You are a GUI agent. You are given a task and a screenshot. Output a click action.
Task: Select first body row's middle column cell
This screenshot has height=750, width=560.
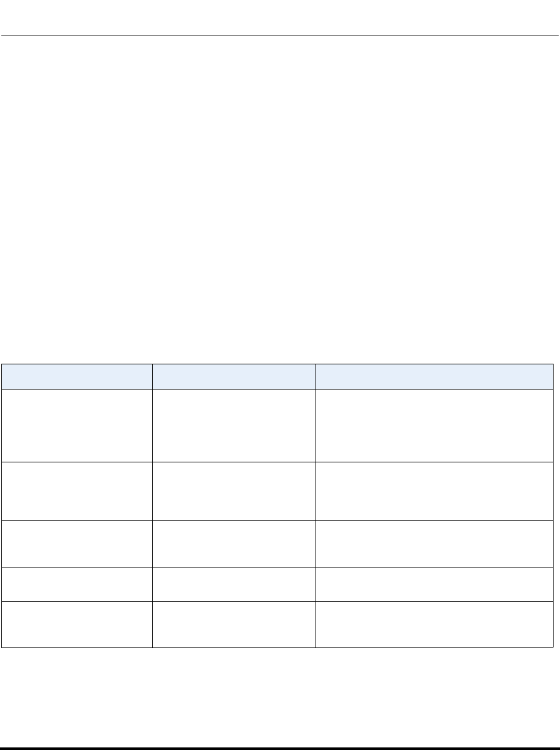234,425
